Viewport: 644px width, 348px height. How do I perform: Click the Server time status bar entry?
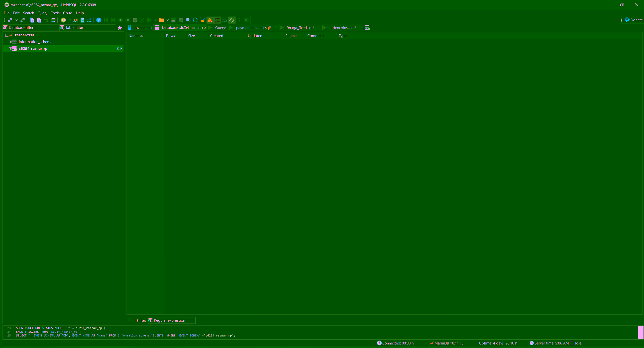[x=549, y=343]
